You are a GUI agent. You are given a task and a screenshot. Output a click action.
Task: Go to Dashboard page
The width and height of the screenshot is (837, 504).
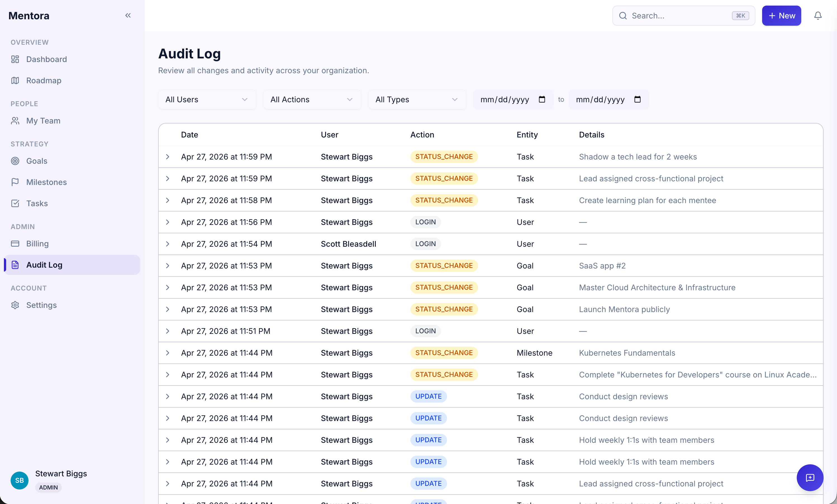coord(72,59)
